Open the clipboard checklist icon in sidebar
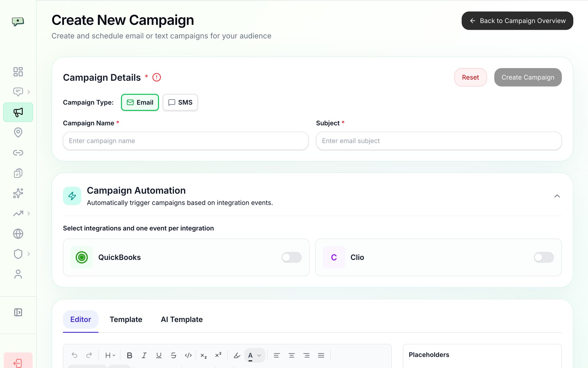This screenshot has height=368, width=588. click(18, 173)
